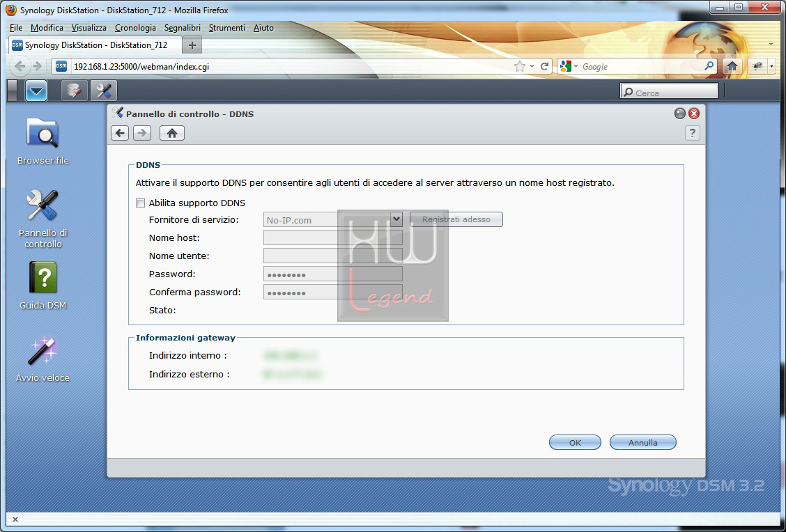
Task: Open the File menu
Action: tap(16, 28)
